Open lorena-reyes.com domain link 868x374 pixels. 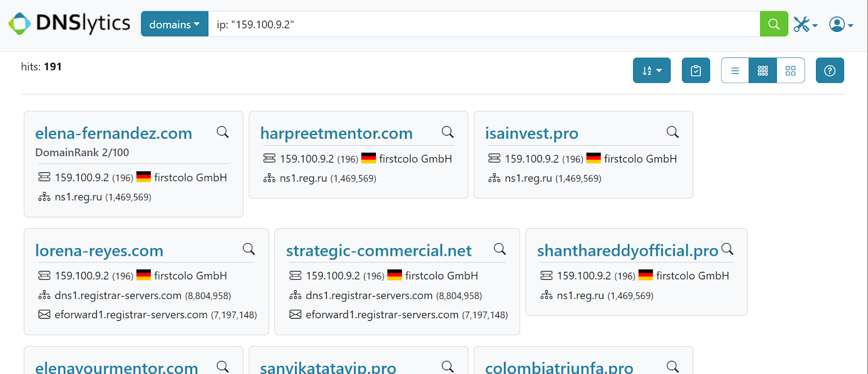click(x=99, y=250)
